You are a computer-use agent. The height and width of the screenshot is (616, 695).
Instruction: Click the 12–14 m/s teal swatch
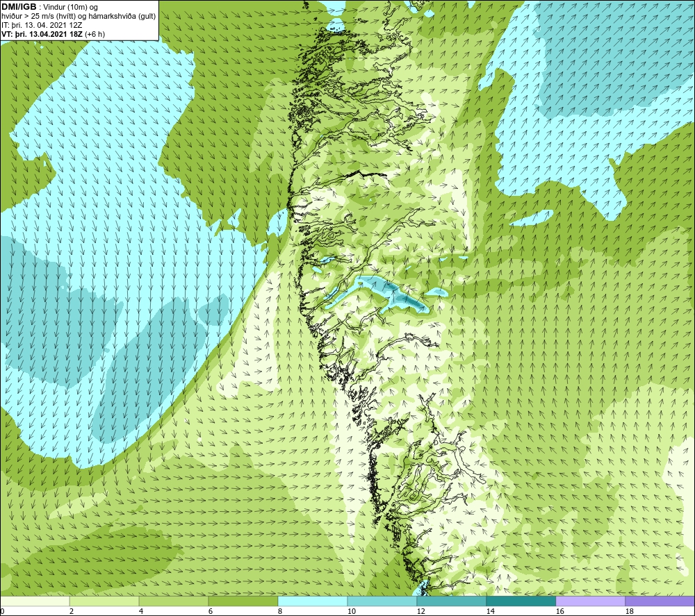451,601
